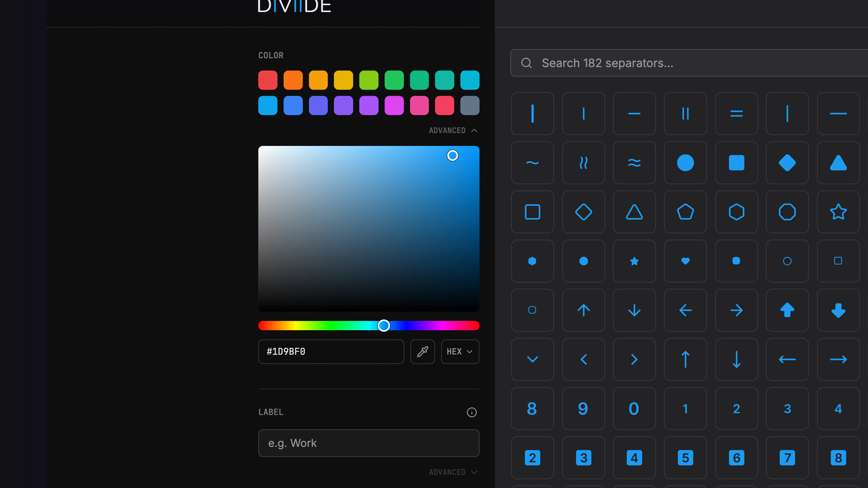Pick the boxed number 8 separator
868x488 pixels.
pyautogui.click(x=838, y=458)
